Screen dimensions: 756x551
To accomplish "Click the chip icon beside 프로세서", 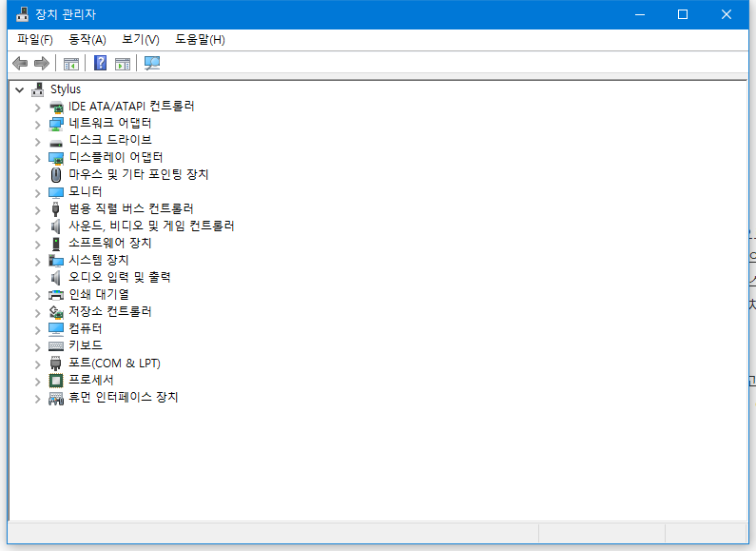I will tap(56, 381).
